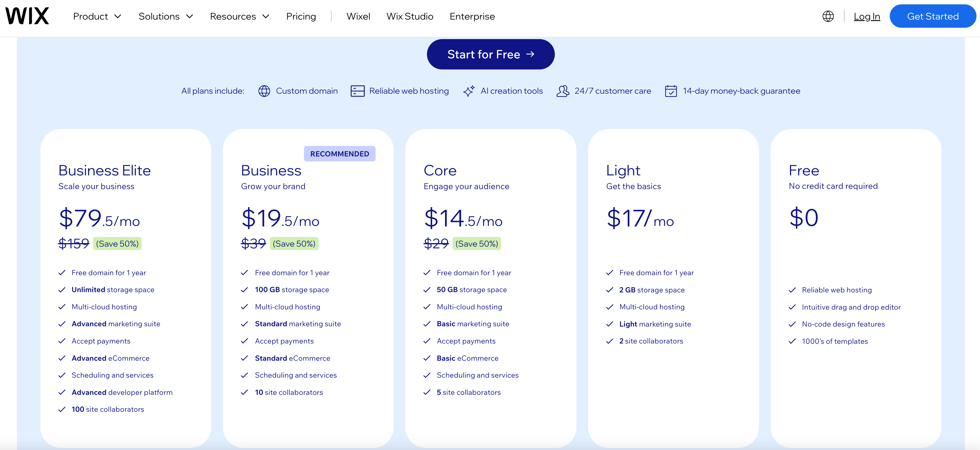
Task: Open the Wixel link in navigation
Action: point(358,16)
